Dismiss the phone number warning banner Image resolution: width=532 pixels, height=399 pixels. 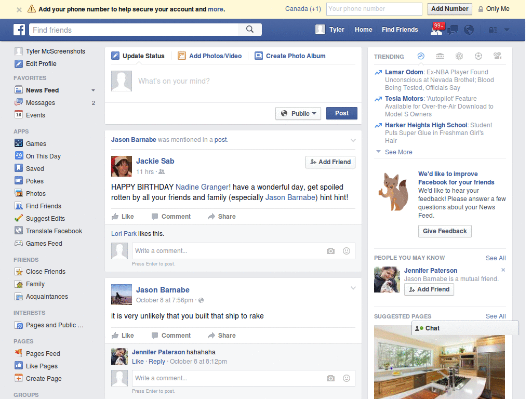tap(19, 9)
